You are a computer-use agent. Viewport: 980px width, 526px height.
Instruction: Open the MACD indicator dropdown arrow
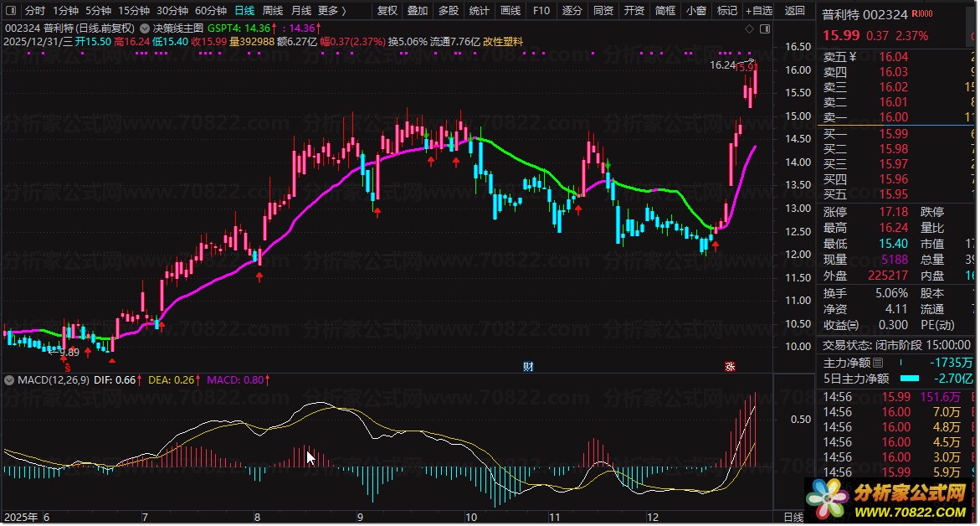(x=10, y=379)
